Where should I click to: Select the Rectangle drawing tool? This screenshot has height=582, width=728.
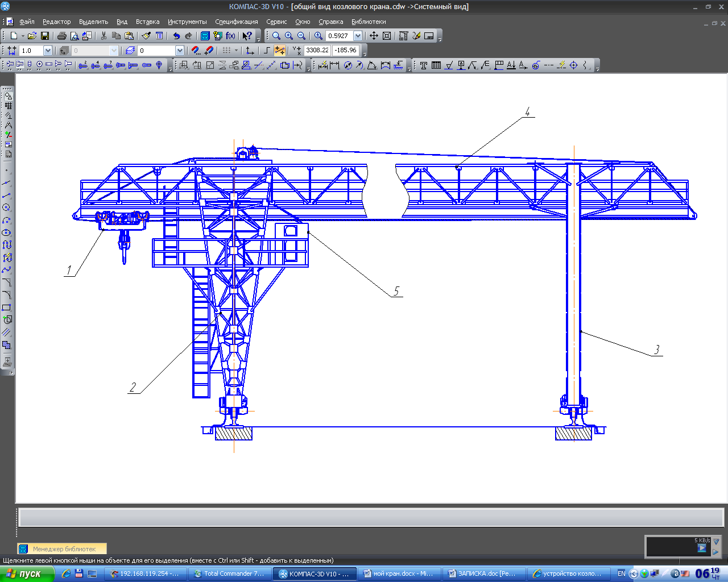tap(7, 307)
